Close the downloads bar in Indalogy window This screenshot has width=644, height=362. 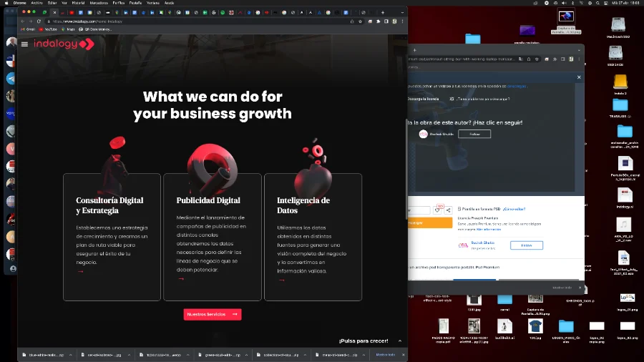click(x=404, y=355)
